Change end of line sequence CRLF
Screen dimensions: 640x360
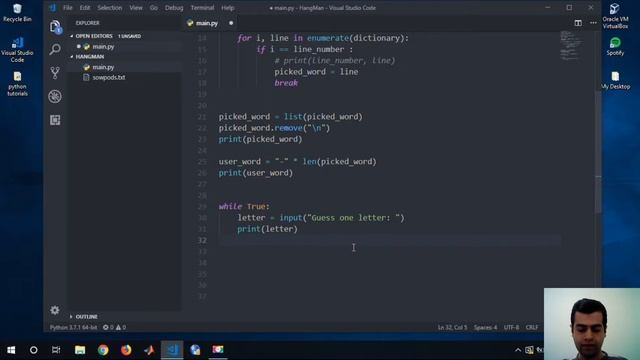click(532, 327)
